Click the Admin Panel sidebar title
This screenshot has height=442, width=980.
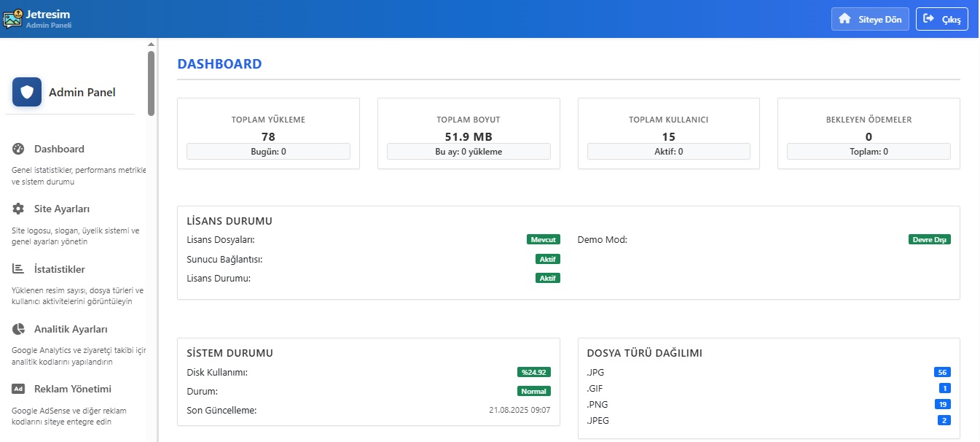[82, 92]
